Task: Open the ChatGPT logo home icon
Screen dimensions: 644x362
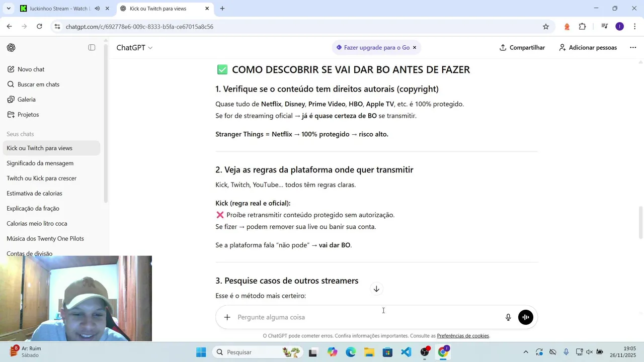Action: pyautogui.click(x=11, y=48)
